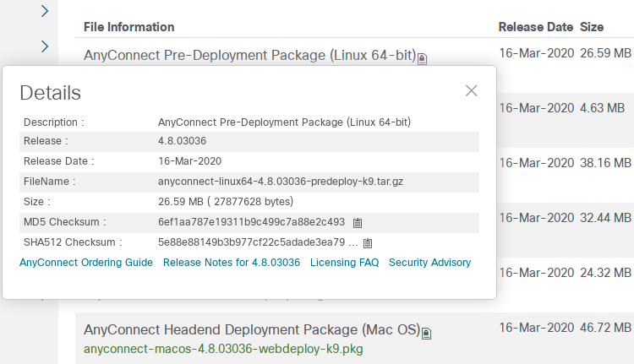Click the File Information column header

pos(129,27)
